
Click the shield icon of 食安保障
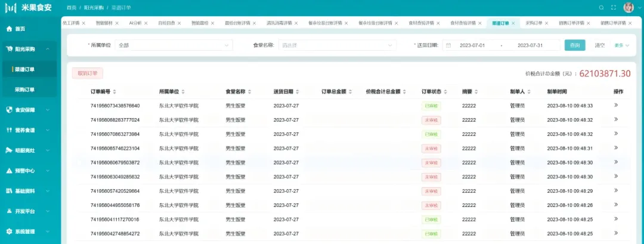pos(9,110)
